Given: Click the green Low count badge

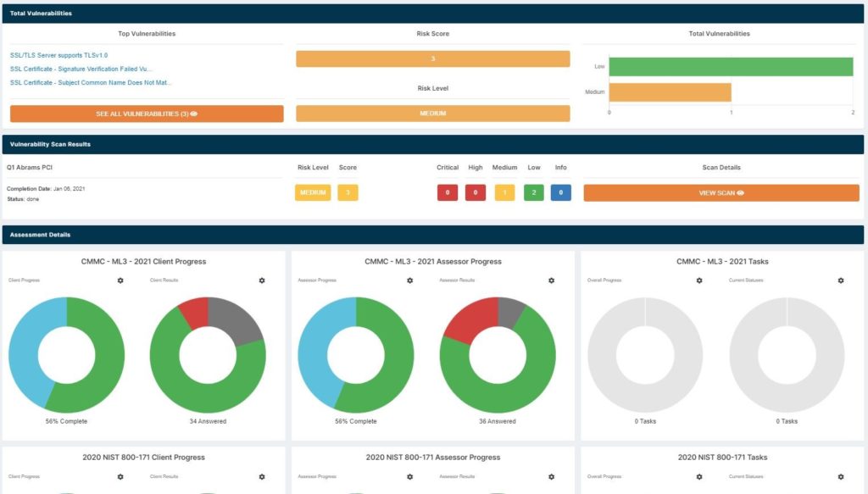Looking at the screenshot, I should 534,193.
